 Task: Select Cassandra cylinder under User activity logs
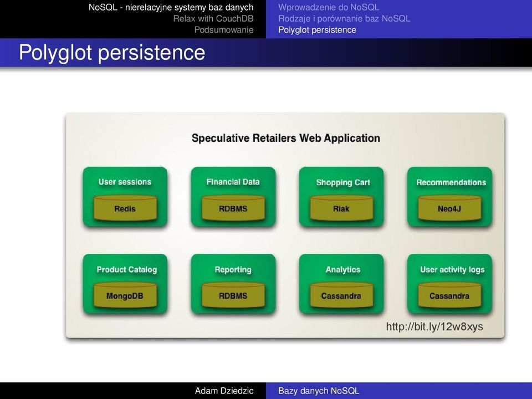[449, 295]
